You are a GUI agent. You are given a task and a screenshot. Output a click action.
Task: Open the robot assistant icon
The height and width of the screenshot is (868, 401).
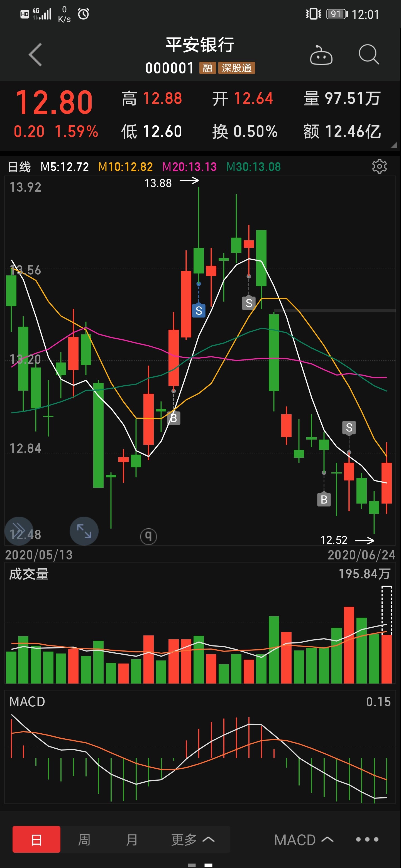tap(321, 55)
